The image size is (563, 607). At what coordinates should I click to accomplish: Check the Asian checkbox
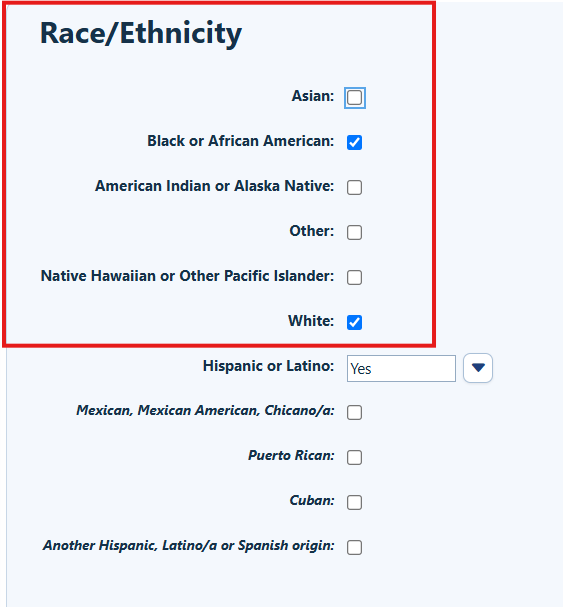pyautogui.click(x=354, y=98)
